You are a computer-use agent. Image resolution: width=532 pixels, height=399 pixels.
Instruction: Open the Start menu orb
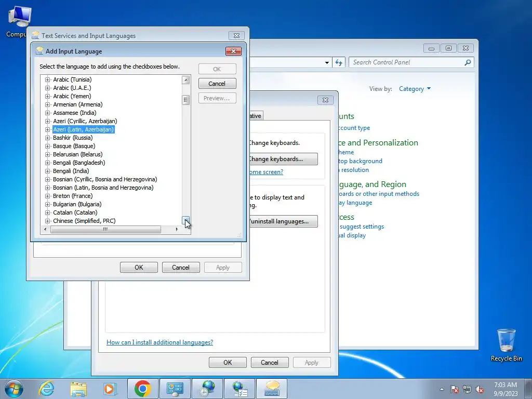14,389
